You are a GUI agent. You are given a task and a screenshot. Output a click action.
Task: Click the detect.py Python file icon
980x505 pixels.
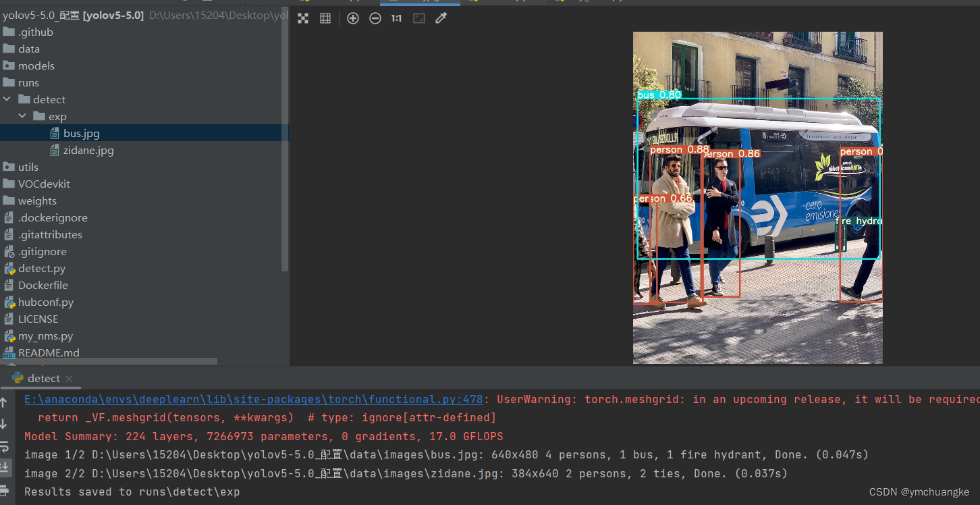tap(9, 269)
